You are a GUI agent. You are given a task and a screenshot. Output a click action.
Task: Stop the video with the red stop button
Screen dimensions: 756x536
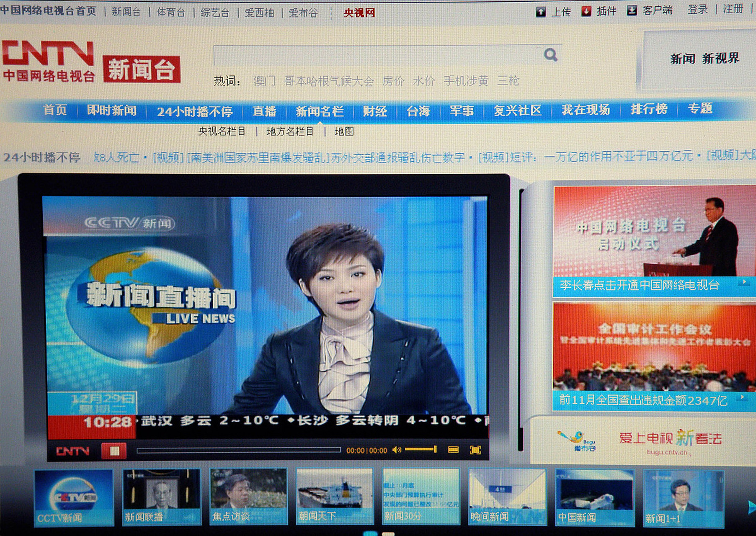click(x=114, y=451)
